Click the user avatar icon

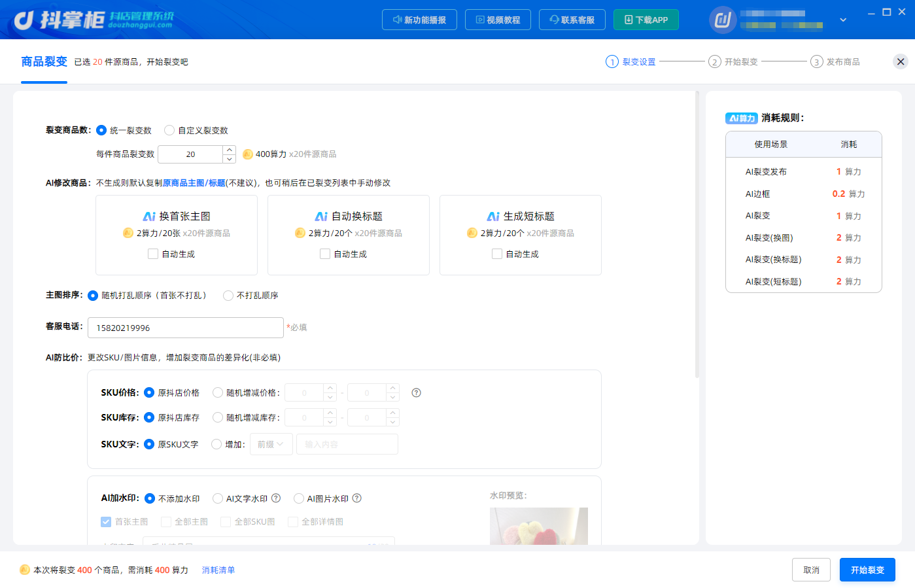[723, 20]
